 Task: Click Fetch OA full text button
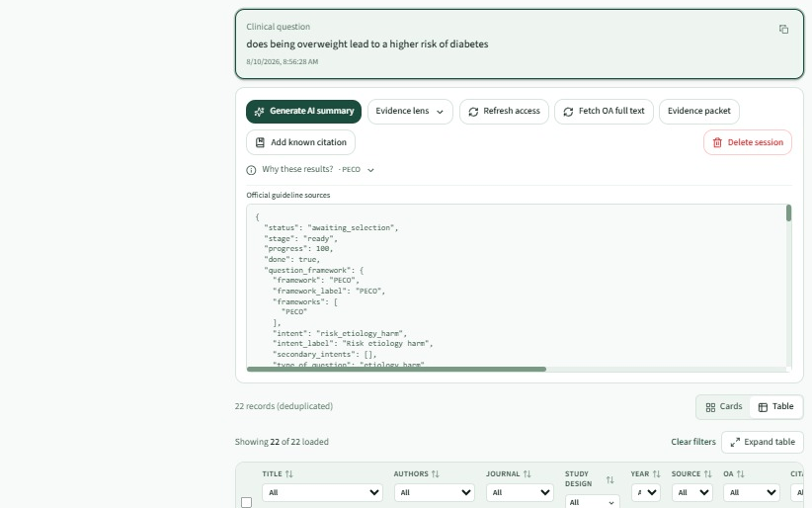[604, 112]
